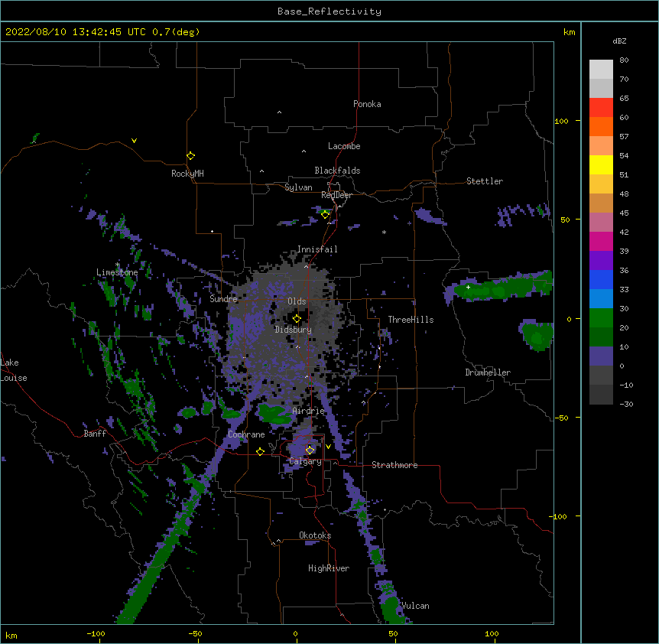Click the Sundre town label
This screenshot has width=659, height=644.
point(223,299)
